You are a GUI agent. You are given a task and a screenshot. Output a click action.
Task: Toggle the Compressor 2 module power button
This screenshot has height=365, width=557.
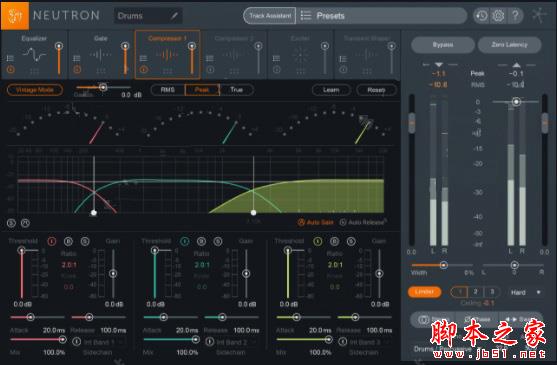pos(210,70)
